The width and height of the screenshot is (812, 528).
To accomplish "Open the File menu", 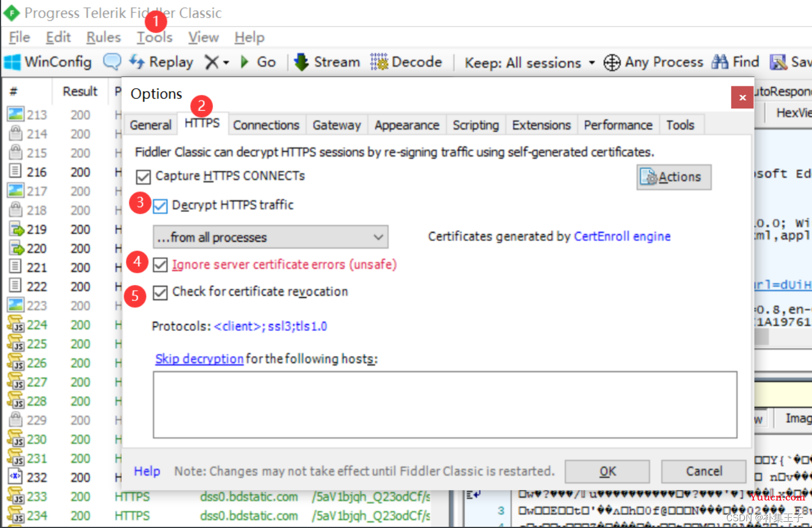I will 19,37.
